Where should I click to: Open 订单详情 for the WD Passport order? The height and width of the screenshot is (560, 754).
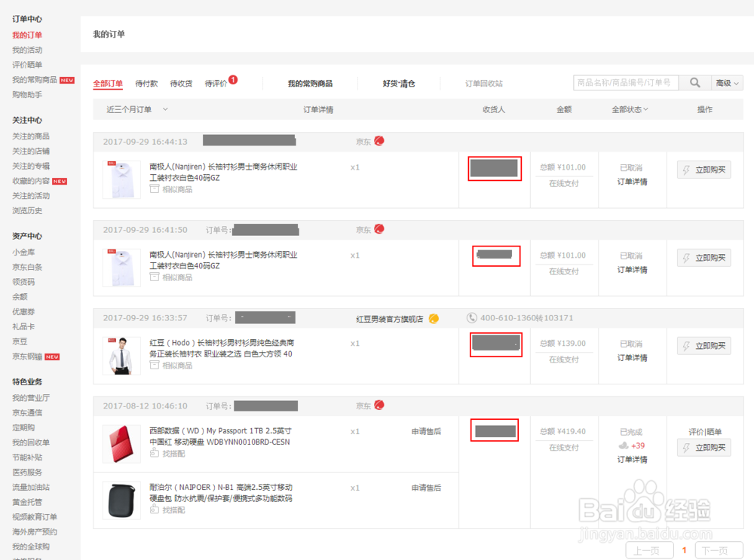632,460
